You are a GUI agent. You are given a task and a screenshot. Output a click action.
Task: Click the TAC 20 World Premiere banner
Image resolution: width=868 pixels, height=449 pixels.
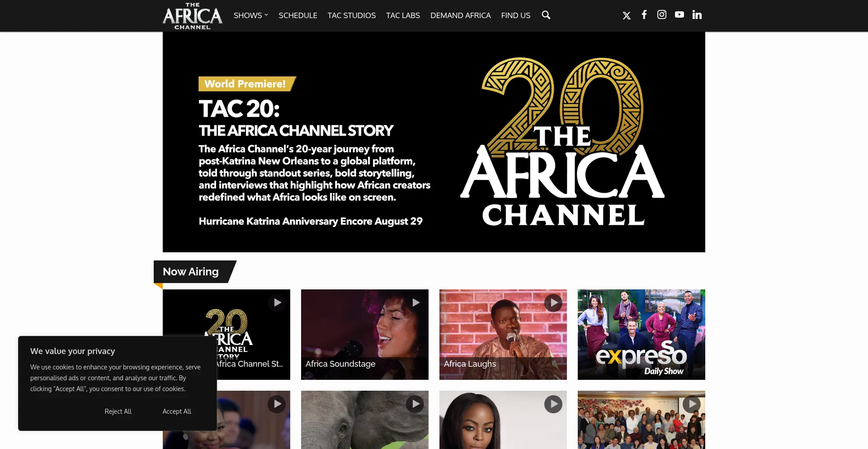434,142
